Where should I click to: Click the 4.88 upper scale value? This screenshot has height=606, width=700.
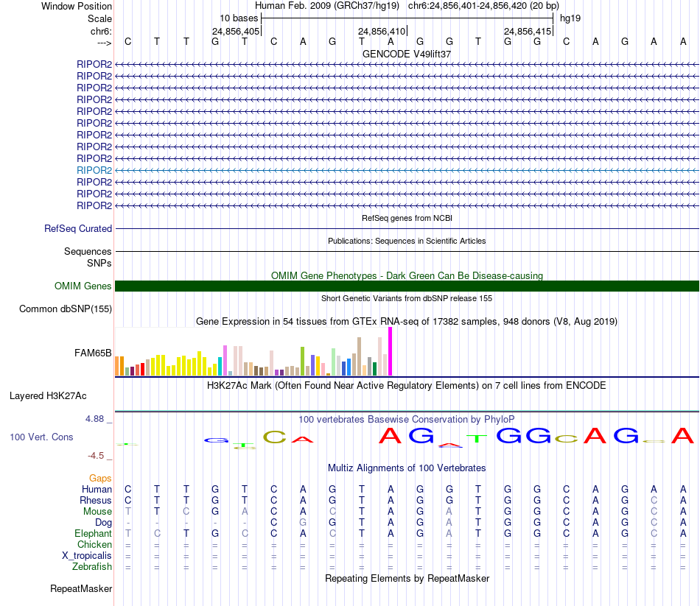click(x=94, y=419)
